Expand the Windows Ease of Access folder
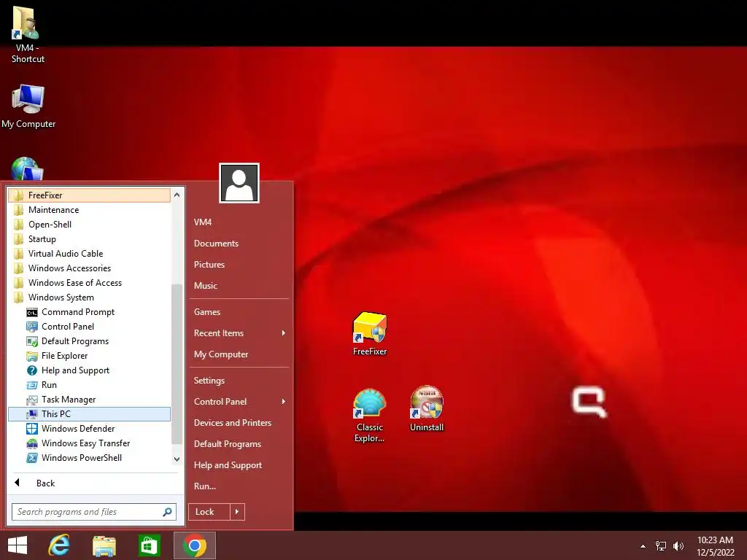The image size is (747, 560). pos(89,283)
